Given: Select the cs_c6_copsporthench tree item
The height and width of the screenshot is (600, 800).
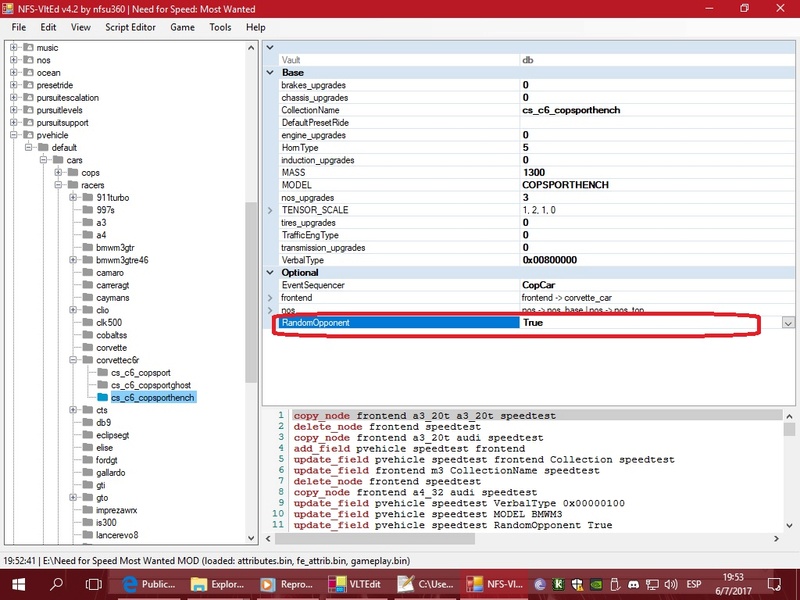Looking at the screenshot, I should click(x=153, y=397).
